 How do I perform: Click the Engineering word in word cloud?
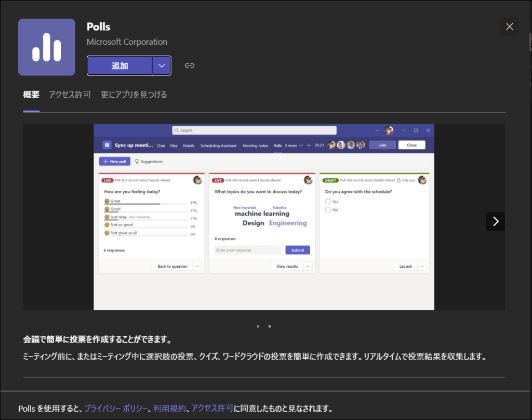(288, 223)
